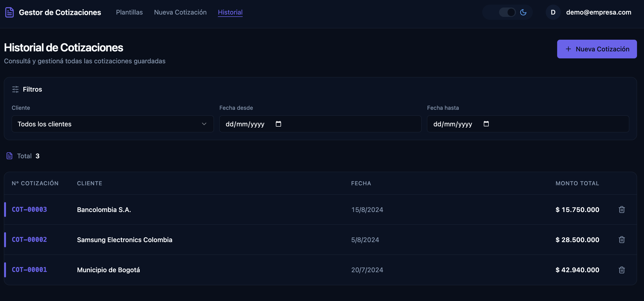Viewport: 644px width, 301px height.
Task: Click the Gestor de Cotizaciones document logo icon
Action: coord(10,12)
